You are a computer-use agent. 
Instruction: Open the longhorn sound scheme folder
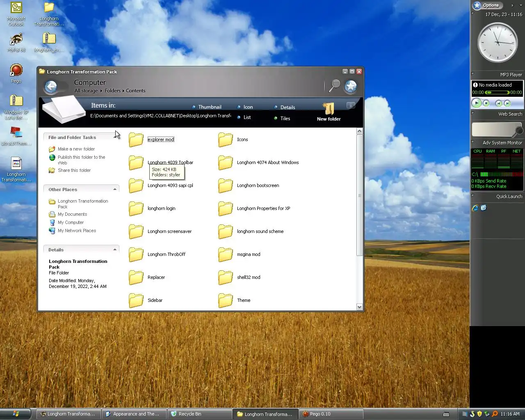(x=251, y=231)
